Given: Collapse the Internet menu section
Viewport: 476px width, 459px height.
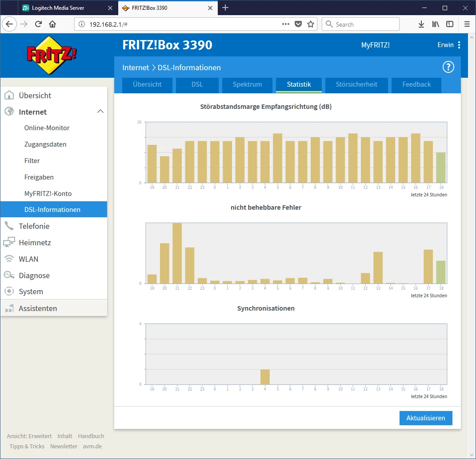Looking at the screenshot, I should tap(100, 112).
